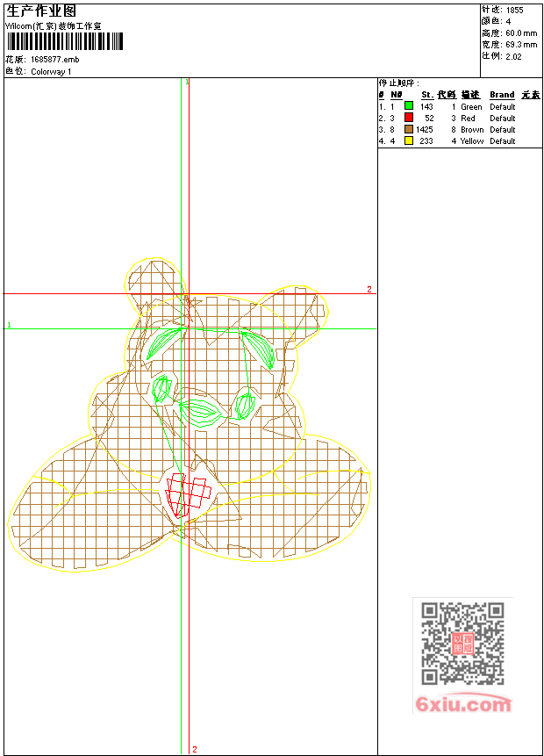Viewport: 544px width, 756px height.
Task: Click the green center leaf in the design
Action: click(201, 412)
